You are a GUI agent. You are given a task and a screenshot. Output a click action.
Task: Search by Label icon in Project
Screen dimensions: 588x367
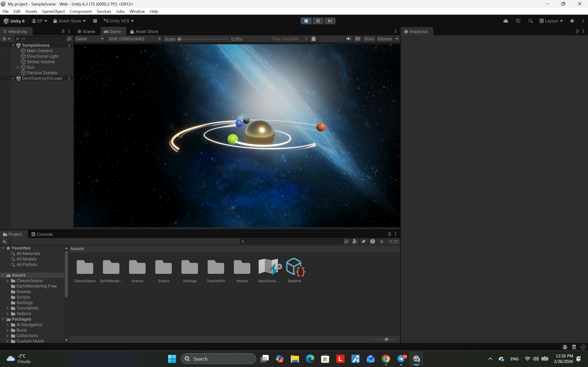point(364,242)
